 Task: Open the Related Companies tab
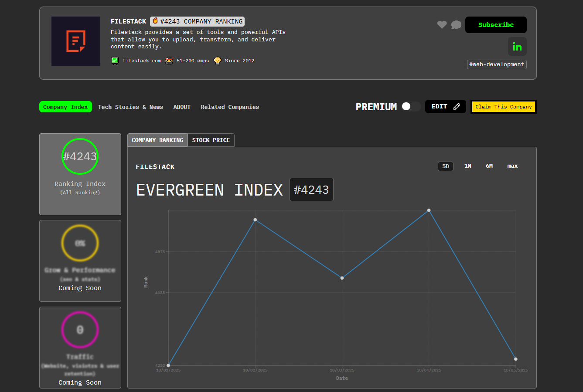230,107
